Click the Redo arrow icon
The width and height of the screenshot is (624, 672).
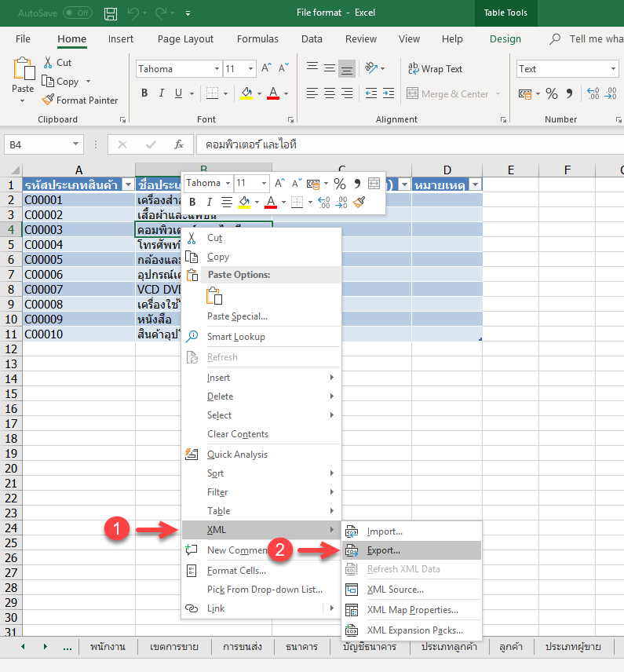pos(161,13)
